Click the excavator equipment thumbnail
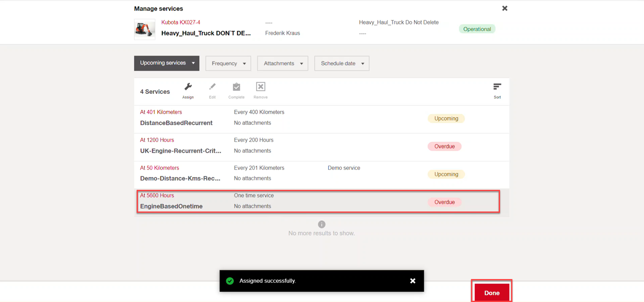The height and width of the screenshot is (302, 644). [x=144, y=29]
